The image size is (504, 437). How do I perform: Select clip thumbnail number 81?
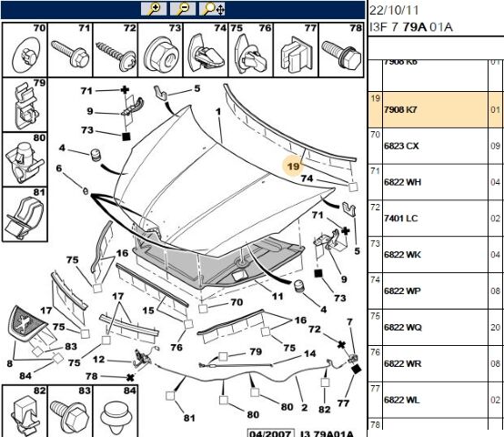(x=25, y=215)
